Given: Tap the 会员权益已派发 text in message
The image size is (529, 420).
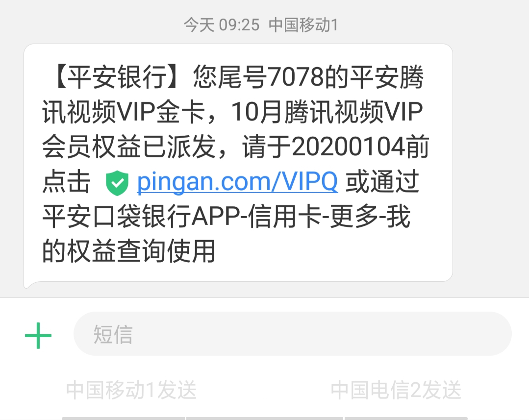Looking at the screenshot, I should point(128,147).
